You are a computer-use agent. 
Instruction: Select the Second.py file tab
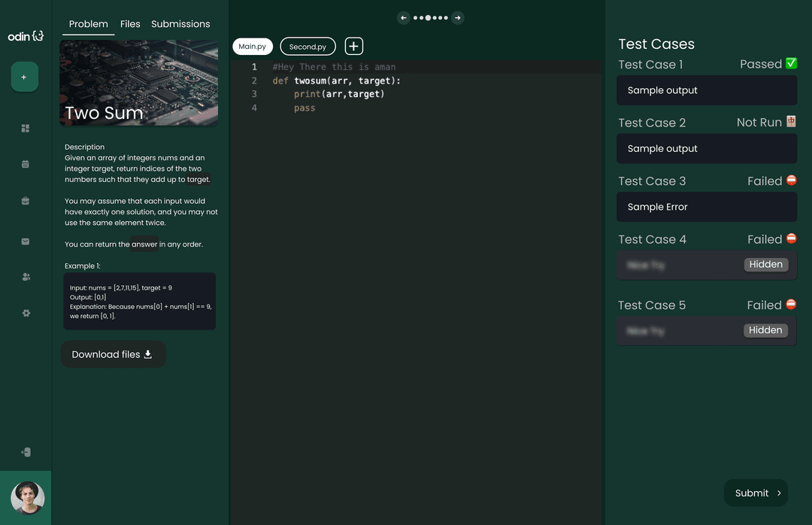308,46
